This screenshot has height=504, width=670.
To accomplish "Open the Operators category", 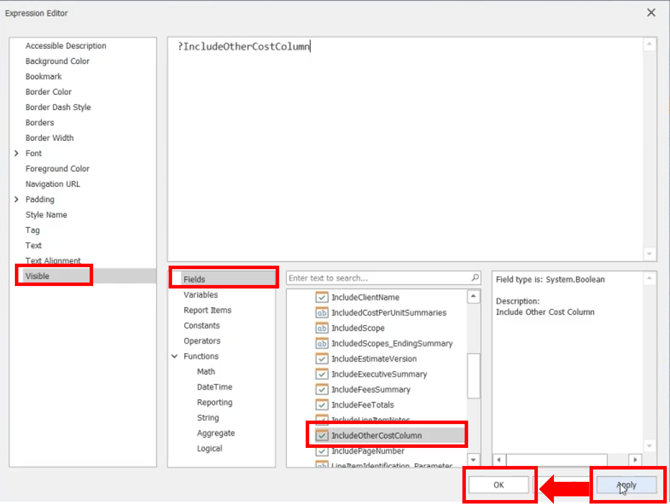I will pyautogui.click(x=202, y=341).
